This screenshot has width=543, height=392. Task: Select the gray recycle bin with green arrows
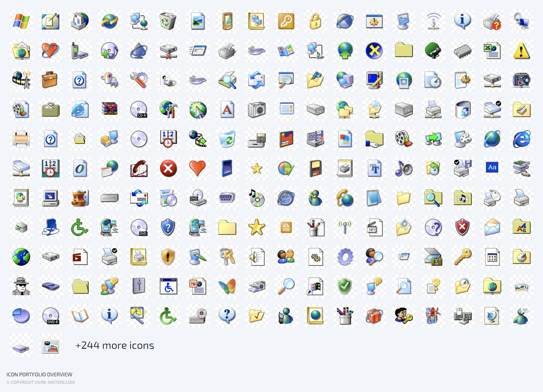(x=168, y=21)
